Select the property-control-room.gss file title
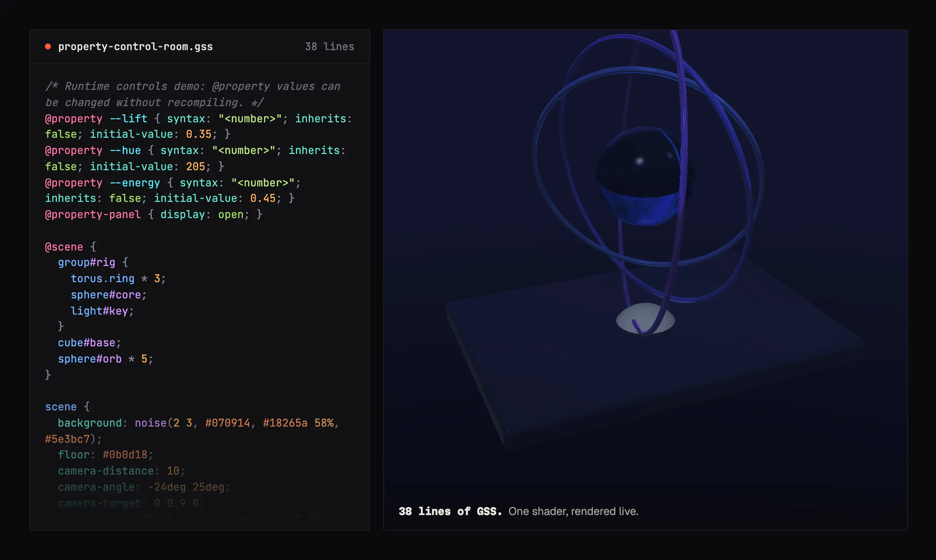The height and width of the screenshot is (560, 936). [x=135, y=46]
